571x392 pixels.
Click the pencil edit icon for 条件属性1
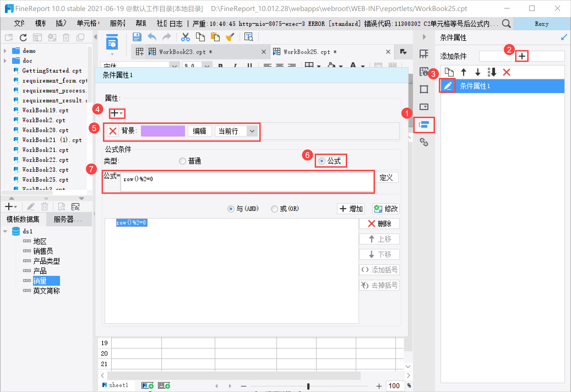click(x=448, y=86)
